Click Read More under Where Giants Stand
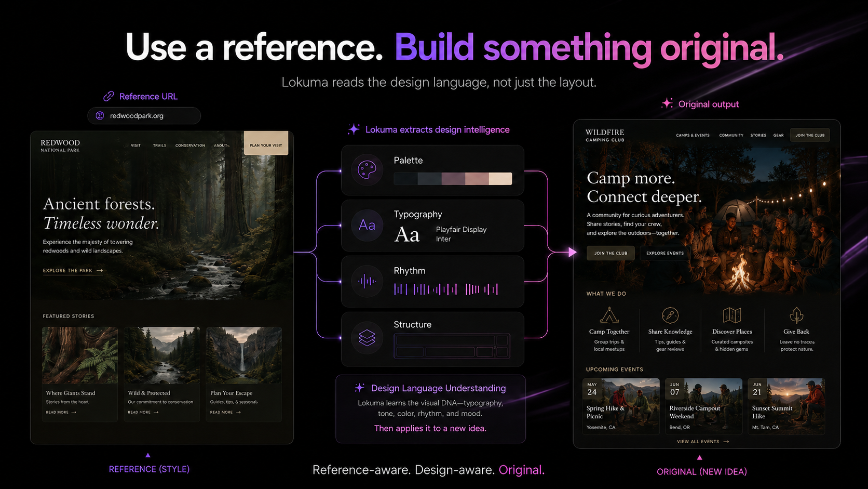 pyautogui.click(x=61, y=412)
